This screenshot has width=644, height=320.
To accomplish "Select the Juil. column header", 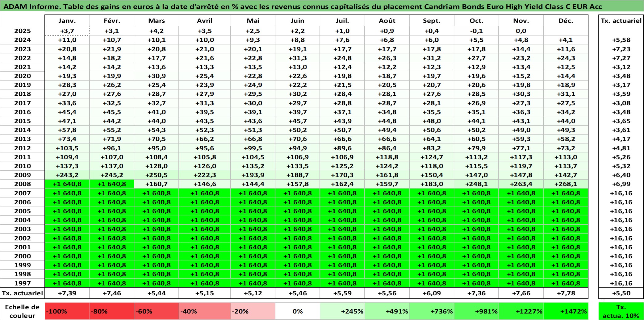I will [x=342, y=21].
